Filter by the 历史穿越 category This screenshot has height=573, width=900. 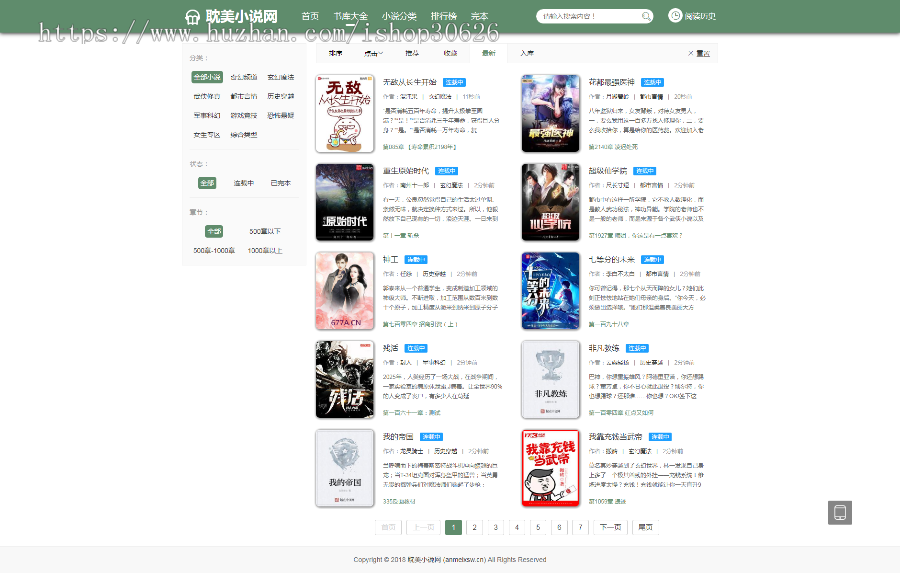(x=281, y=96)
